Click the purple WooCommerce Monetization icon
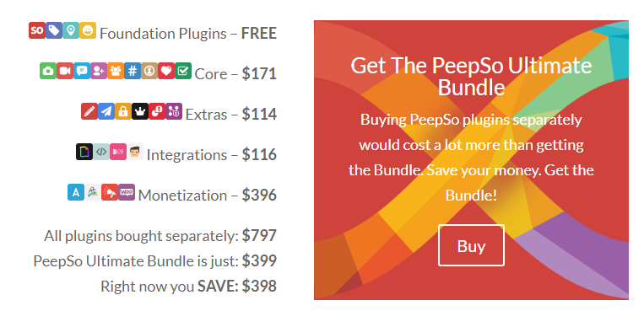 pos(127,192)
